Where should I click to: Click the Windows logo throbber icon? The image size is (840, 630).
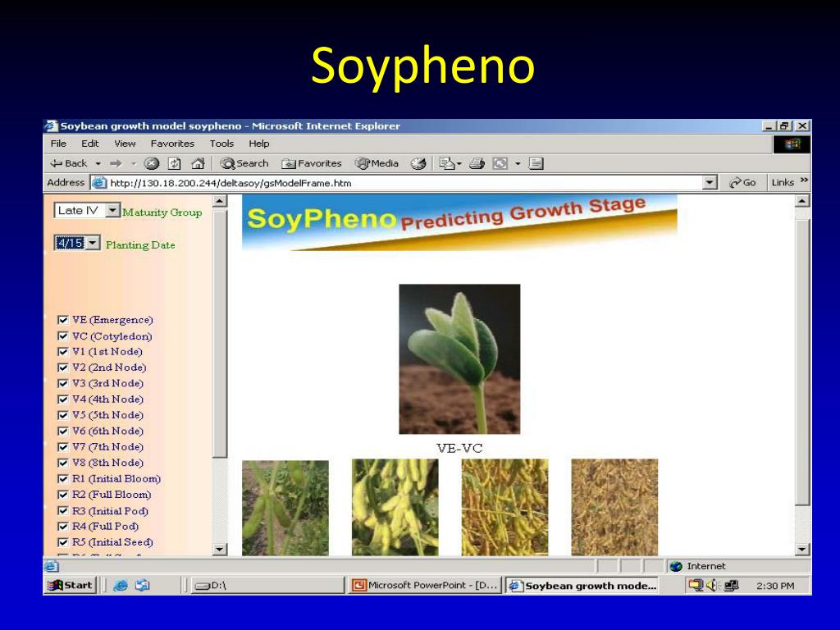pos(792,144)
